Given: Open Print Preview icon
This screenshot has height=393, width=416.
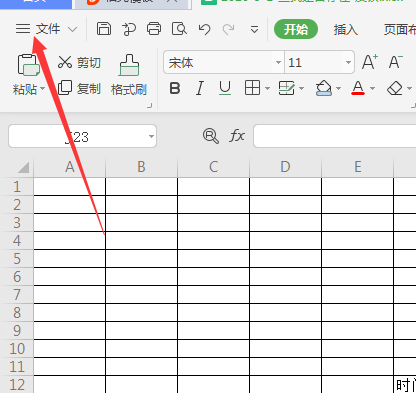Looking at the screenshot, I should [x=179, y=29].
